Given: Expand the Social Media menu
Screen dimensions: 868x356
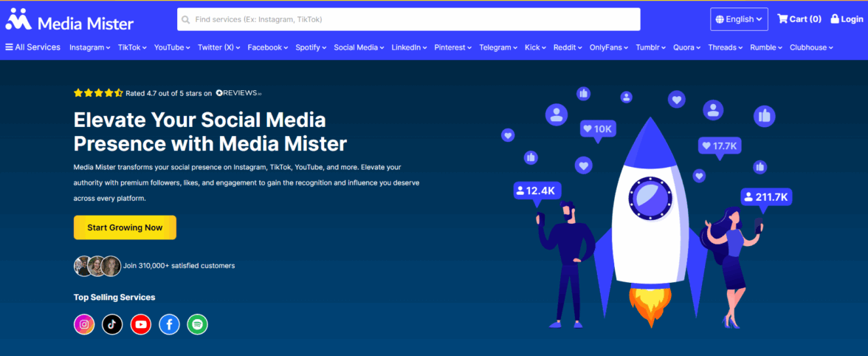Looking at the screenshot, I should [x=359, y=47].
